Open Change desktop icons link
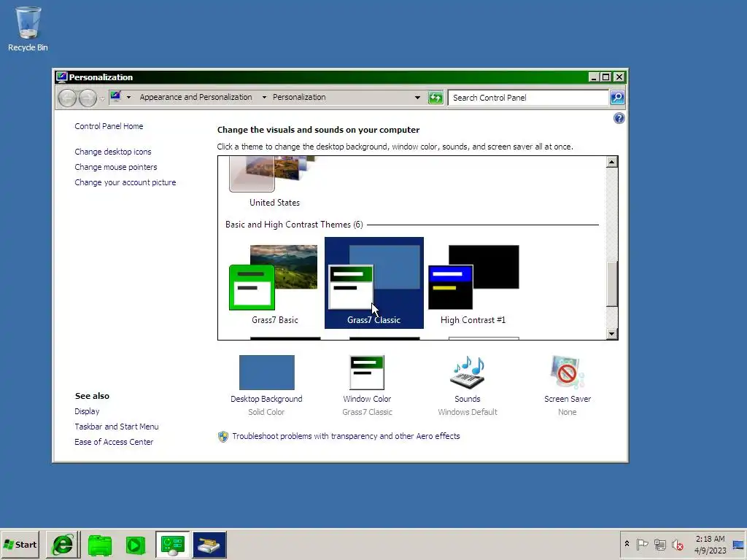 click(x=113, y=152)
